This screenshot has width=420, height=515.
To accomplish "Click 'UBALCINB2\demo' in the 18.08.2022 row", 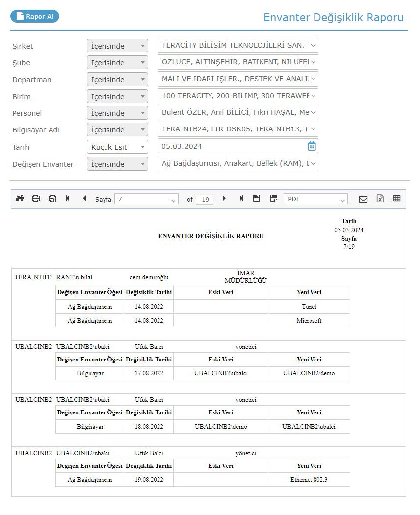I will pos(221,427).
